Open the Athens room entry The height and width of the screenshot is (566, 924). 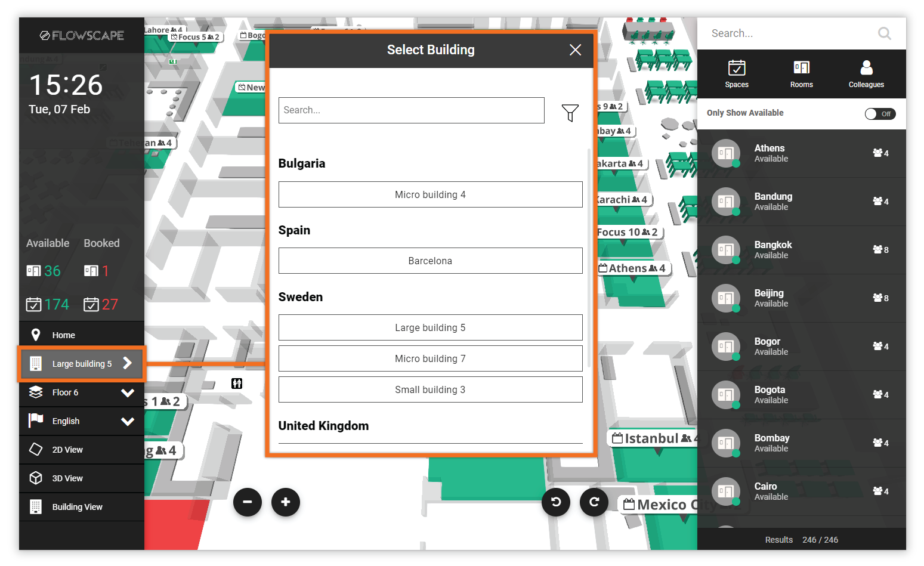point(802,153)
